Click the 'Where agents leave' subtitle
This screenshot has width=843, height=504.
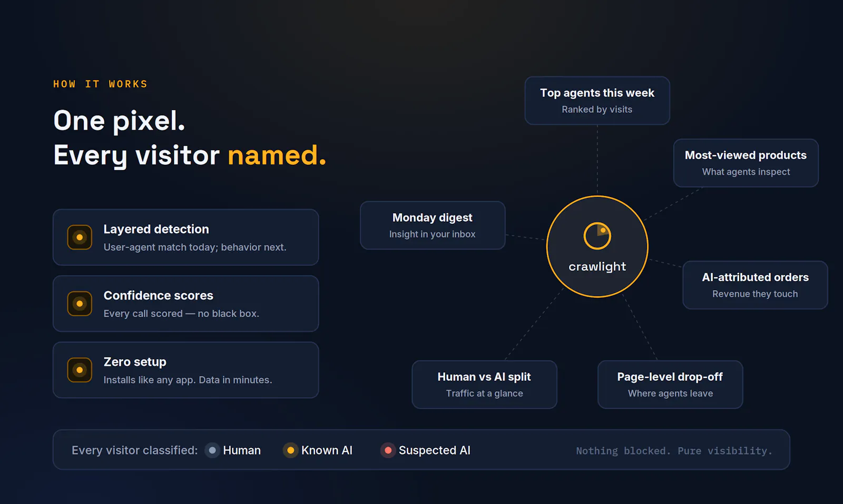click(x=670, y=393)
